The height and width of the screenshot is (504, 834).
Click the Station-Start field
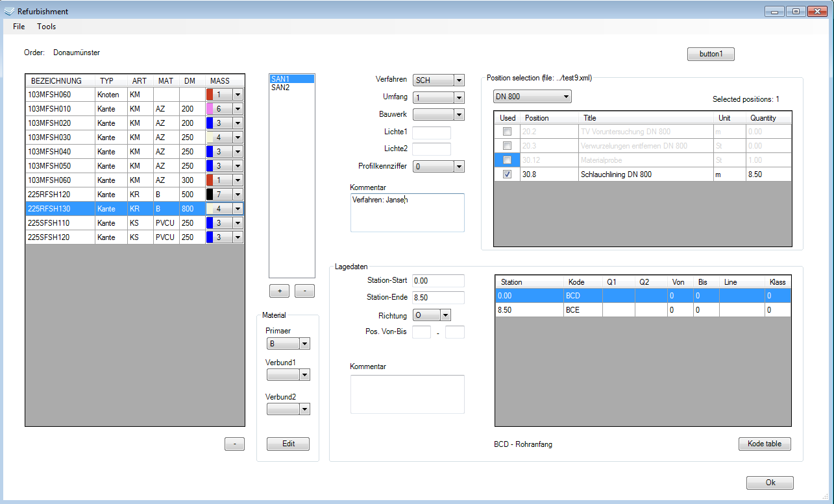click(439, 281)
